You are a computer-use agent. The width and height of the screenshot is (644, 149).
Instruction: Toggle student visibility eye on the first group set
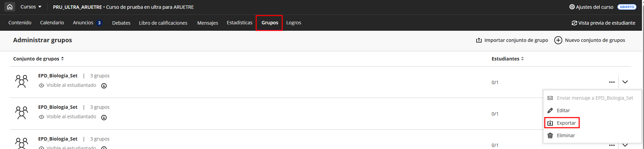[42, 85]
